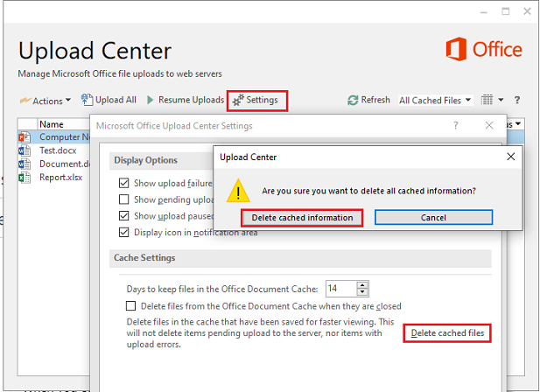Click Resume Uploads toolbar label
The image size is (540, 392).
[x=191, y=100]
